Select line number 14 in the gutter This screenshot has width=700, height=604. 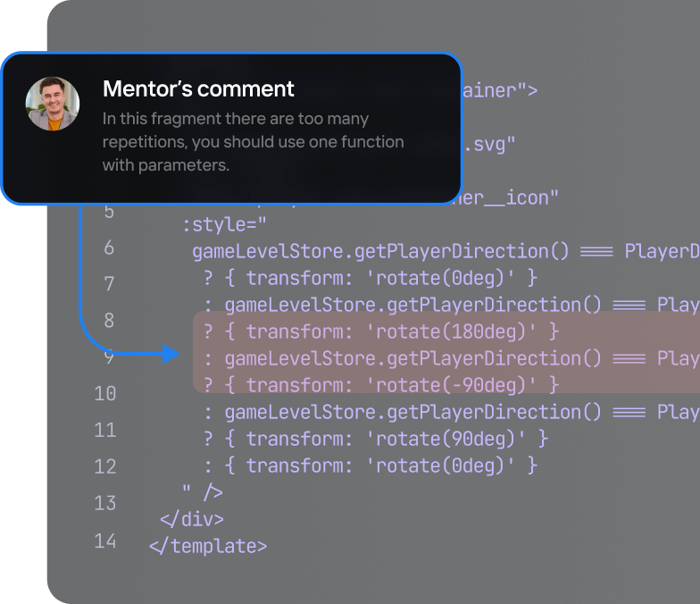coord(105,541)
